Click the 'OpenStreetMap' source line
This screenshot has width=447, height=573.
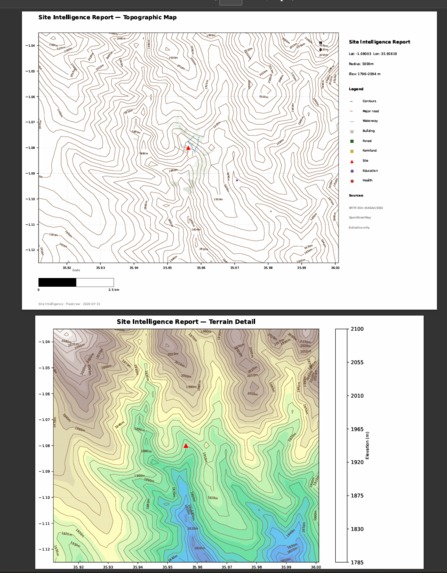[360, 217]
